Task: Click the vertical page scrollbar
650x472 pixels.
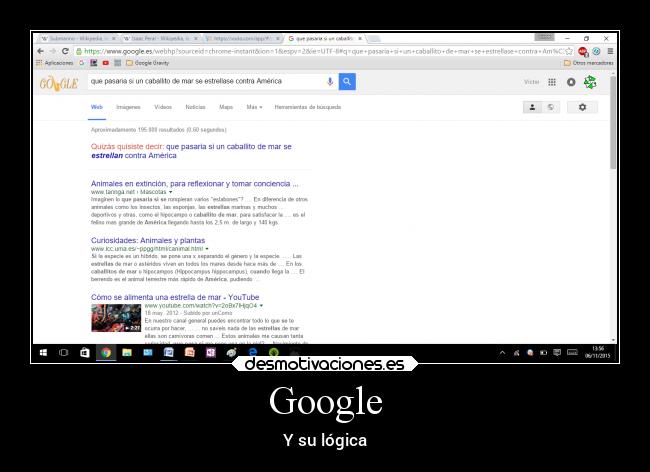Action: tap(613, 121)
